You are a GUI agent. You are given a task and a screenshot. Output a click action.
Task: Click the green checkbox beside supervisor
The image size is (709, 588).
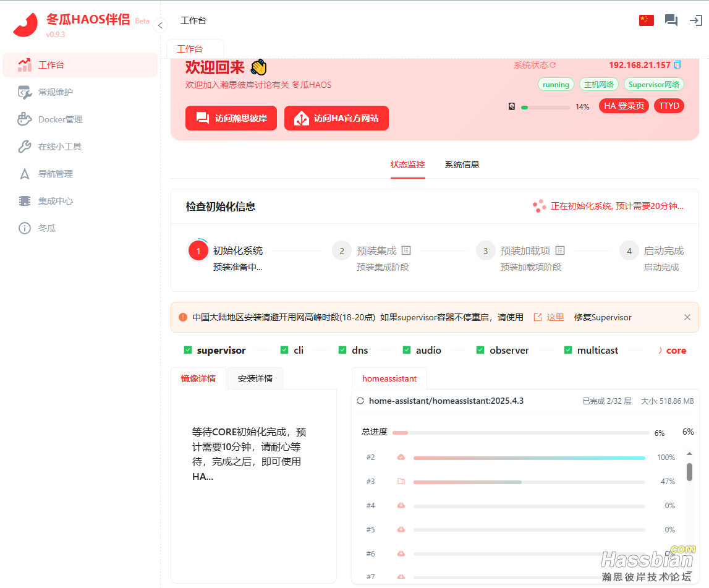pyautogui.click(x=188, y=350)
